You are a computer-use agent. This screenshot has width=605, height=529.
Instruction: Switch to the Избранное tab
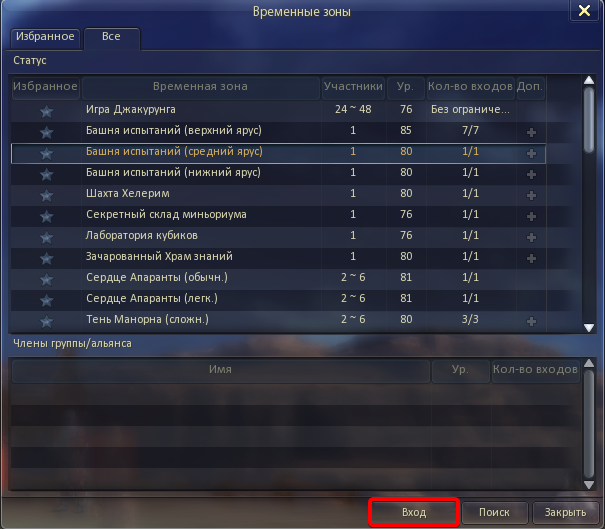click(x=45, y=39)
